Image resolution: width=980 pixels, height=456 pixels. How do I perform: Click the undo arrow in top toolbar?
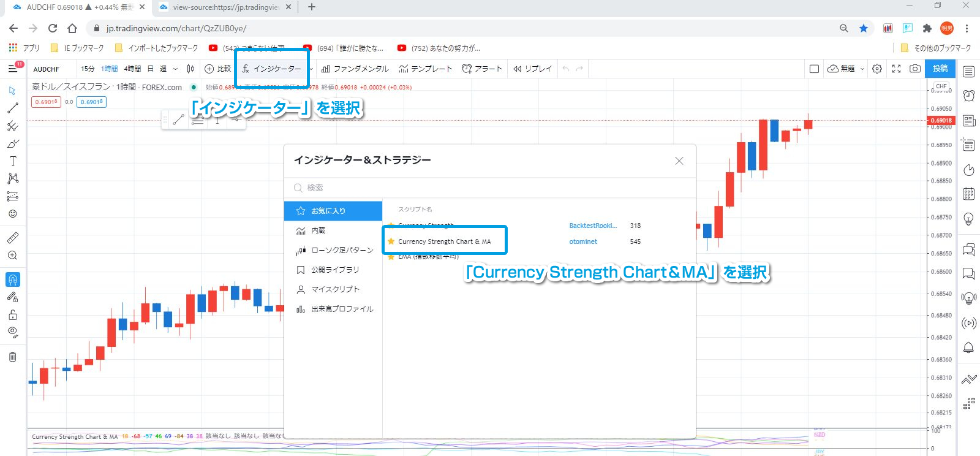click(566, 69)
